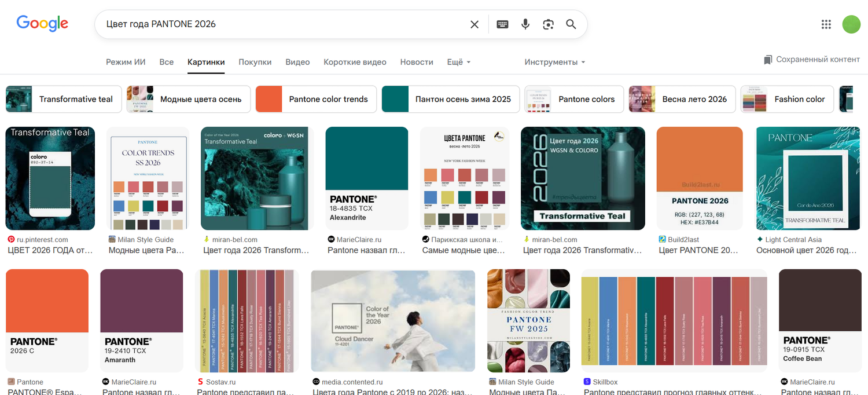
Task: Select the Картинки tab
Action: tap(206, 62)
